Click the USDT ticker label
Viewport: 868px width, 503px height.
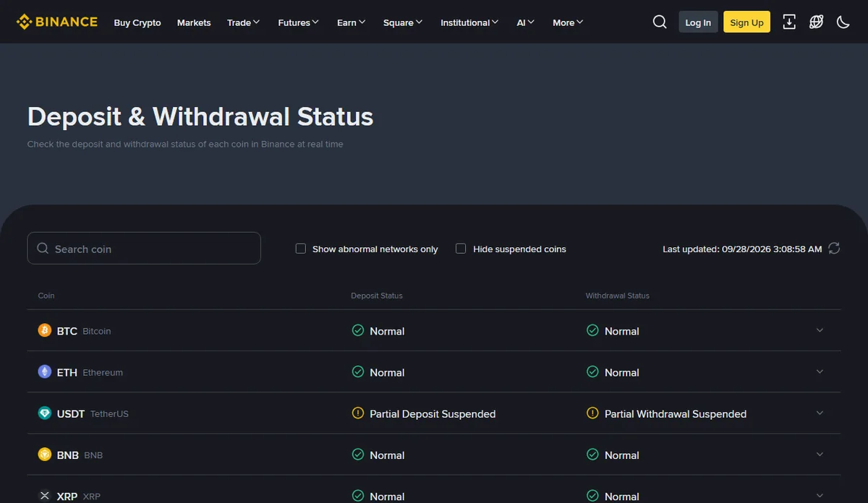(71, 414)
